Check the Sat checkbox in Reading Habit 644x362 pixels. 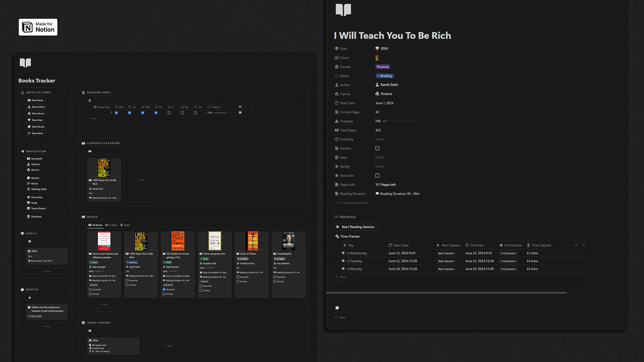(183, 113)
